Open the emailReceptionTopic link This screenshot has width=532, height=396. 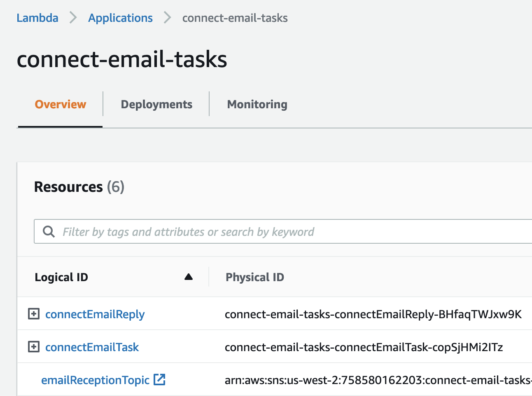pyautogui.click(x=95, y=380)
